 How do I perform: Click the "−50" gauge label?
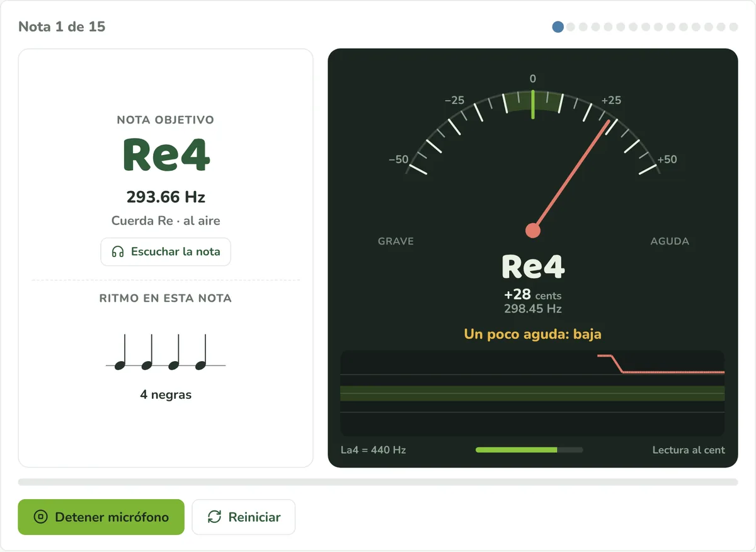(x=398, y=159)
